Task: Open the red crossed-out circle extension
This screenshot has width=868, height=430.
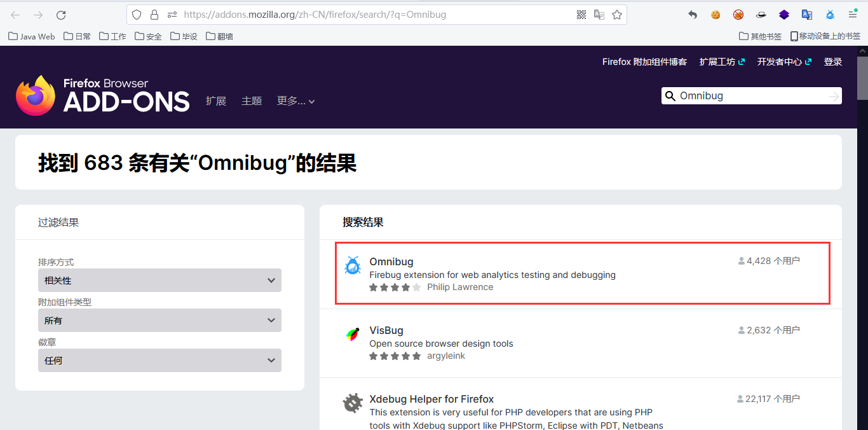Action: pos(738,15)
